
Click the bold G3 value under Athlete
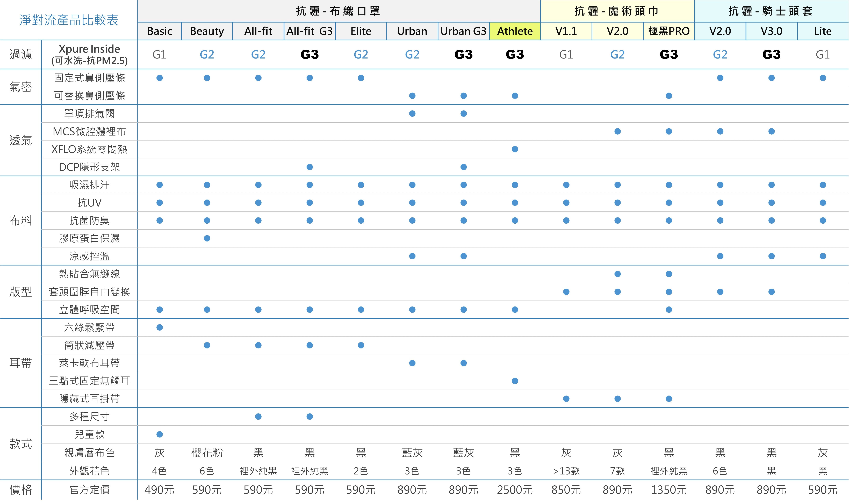coord(515,55)
